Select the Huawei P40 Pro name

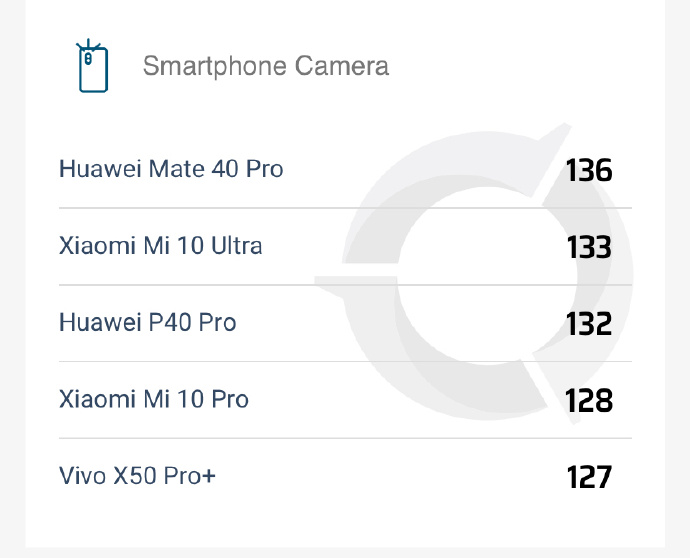point(147,322)
